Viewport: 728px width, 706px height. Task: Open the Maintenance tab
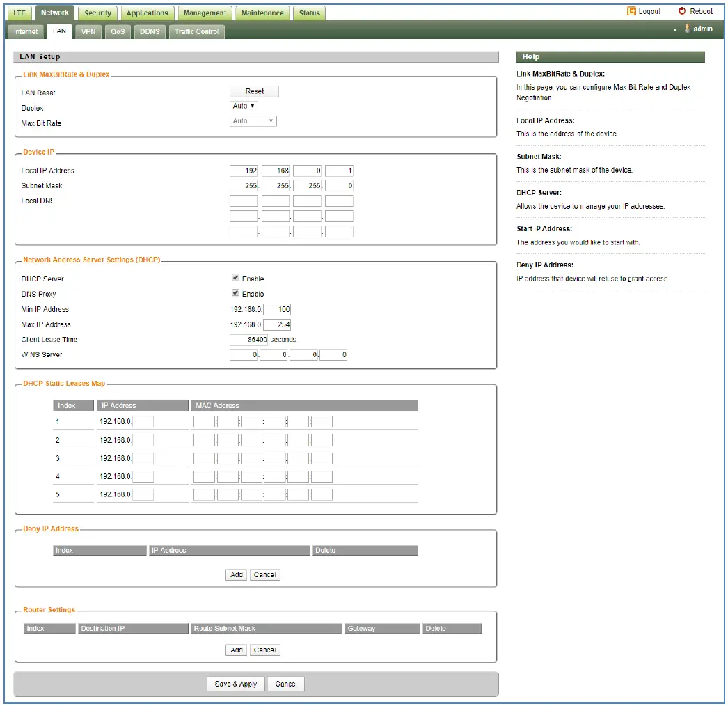[x=262, y=13]
